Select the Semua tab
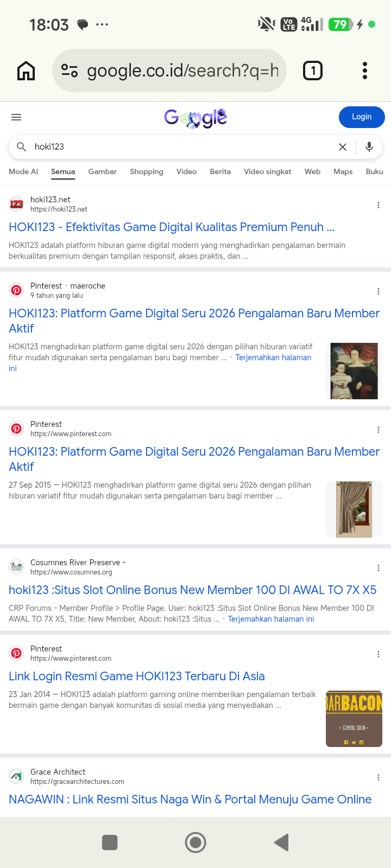This screenshot has width=391, height=868. click(63, 171)
